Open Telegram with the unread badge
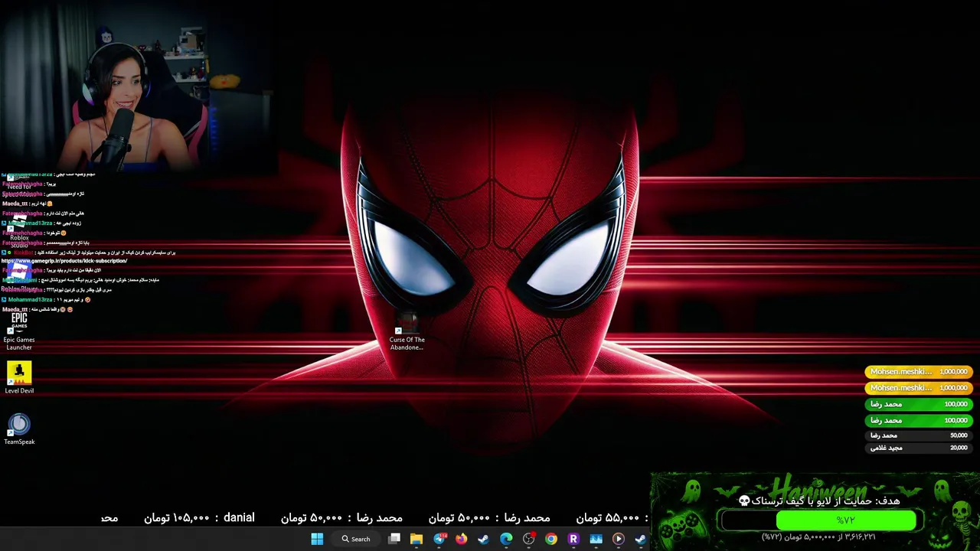This screenshot has height=551, width=980. pos(439,539)
